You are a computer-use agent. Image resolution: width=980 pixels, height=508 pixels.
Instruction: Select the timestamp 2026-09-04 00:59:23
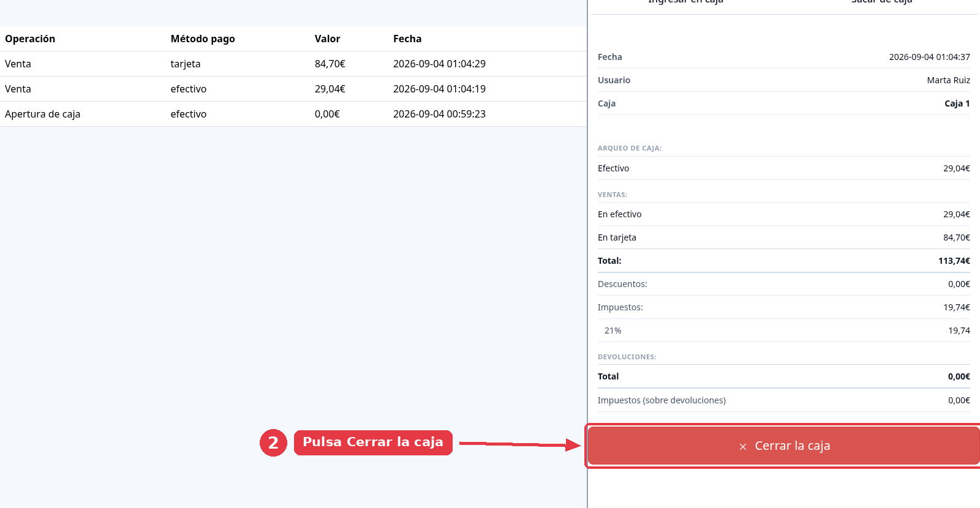tap(439, 114)
